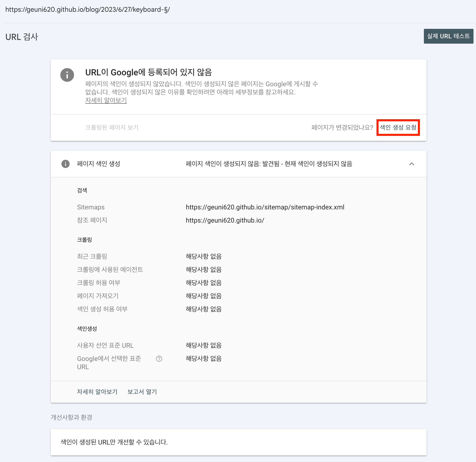Click the info icon beside 페이지 색인 생성
The height and width of the screenshot is (462, 476).
(x=65, y=164)
